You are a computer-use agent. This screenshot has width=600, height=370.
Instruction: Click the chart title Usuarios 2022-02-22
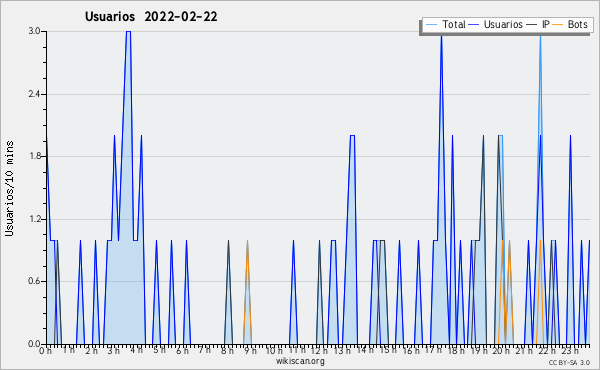coord(151,17)
